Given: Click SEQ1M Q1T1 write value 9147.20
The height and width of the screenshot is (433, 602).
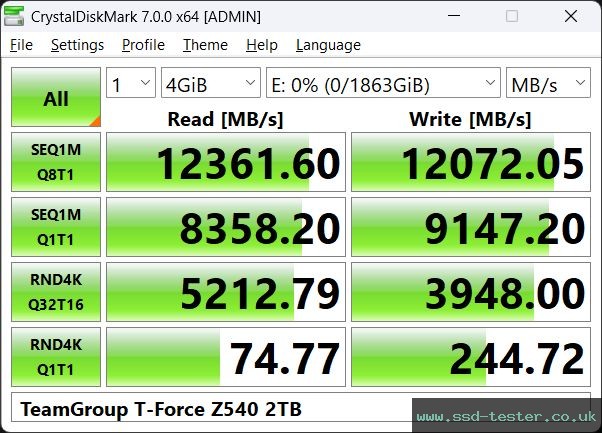Looking at the screenshot, I should pos(471,227).
